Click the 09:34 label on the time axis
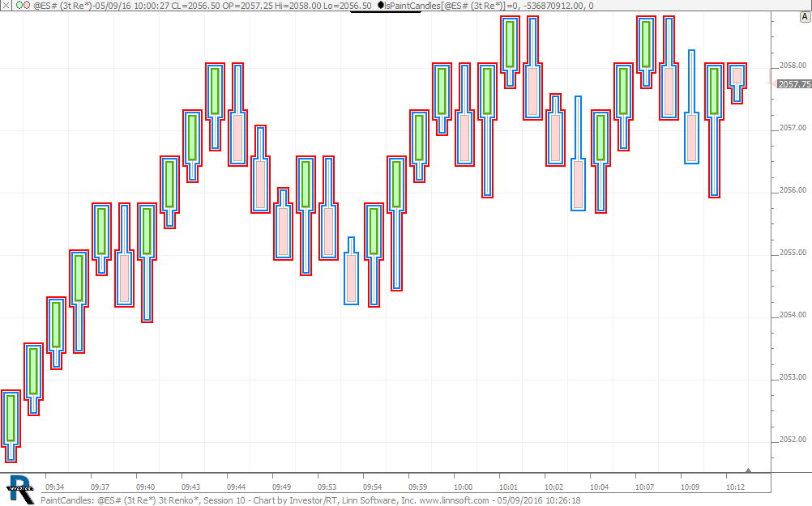Viewport: 812px width, 506px height. coord(54,487)
